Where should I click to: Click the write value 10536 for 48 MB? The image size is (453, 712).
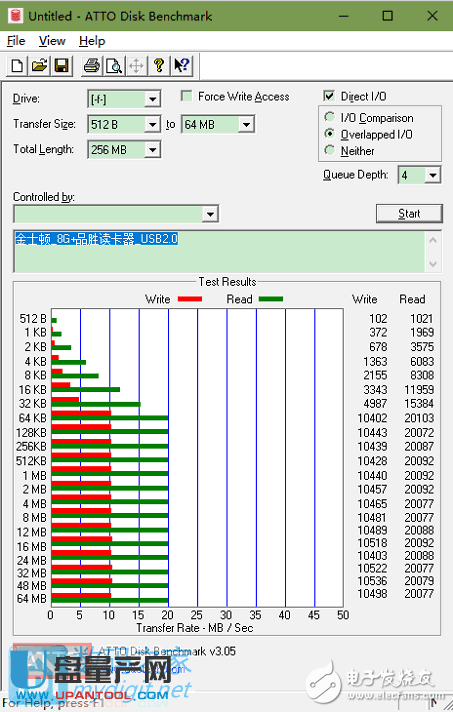pyautogui.click(x=372, y=581)
